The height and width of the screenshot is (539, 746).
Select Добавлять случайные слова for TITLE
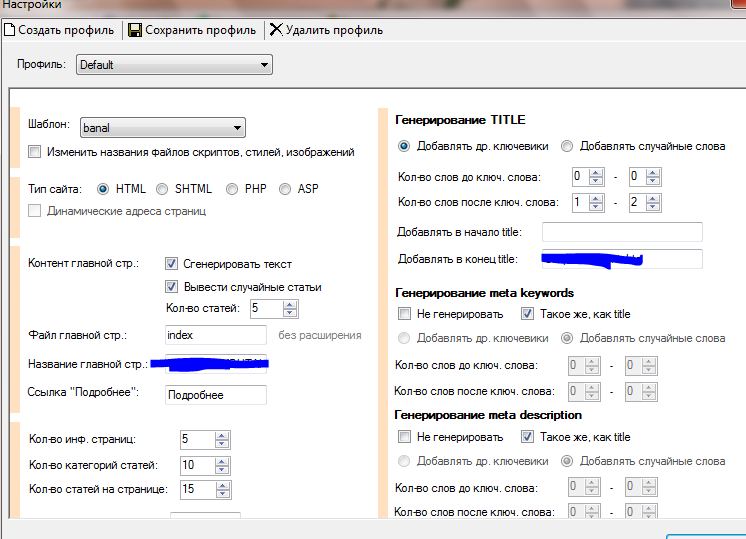[x=568, y=146]
